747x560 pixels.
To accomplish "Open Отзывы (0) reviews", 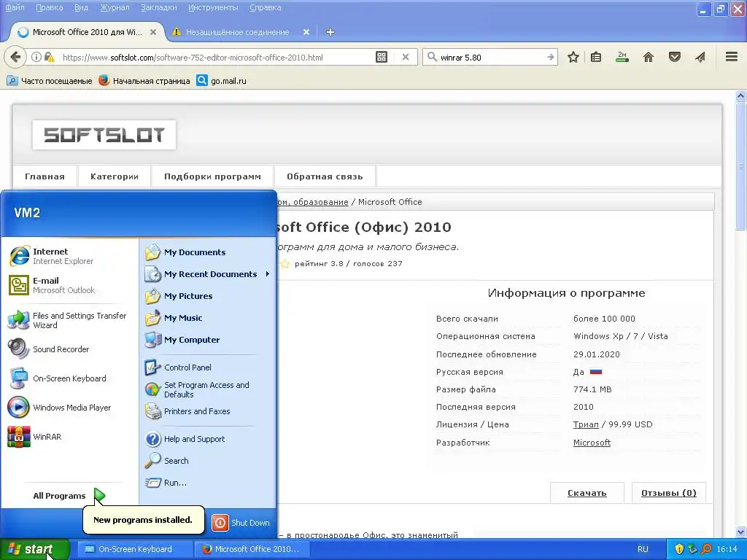I will click(668, 493).
